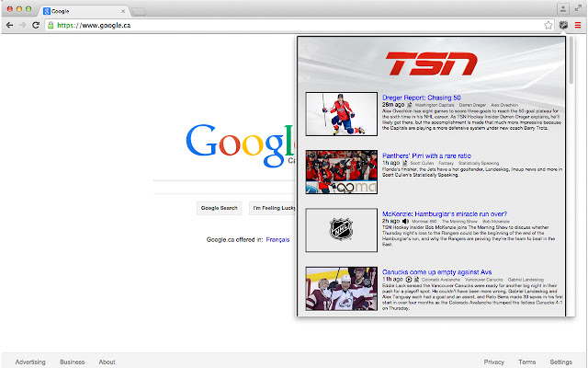Click the Ovechkin thumbnail for Dreger Report

341,114
